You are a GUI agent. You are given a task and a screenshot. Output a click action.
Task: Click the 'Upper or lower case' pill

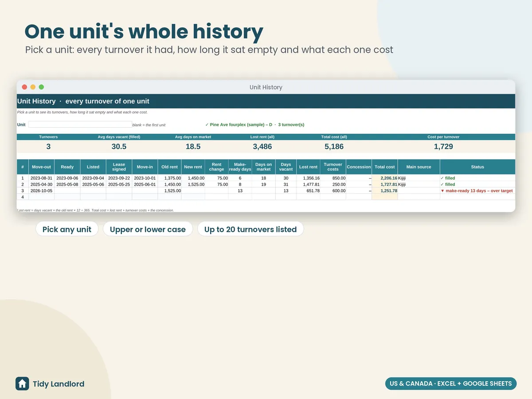(x=148, y=229)
